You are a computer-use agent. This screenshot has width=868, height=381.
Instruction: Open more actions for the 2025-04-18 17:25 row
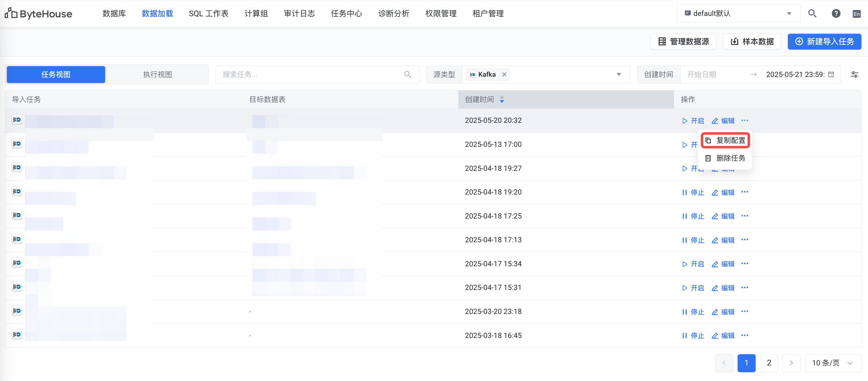[x=745, y=216]
